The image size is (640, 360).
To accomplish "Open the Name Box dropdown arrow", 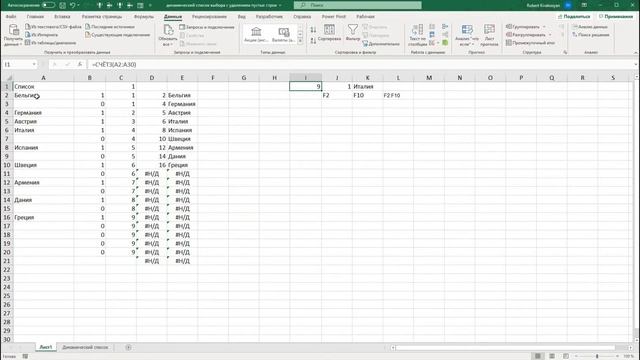I will pos(34,64).
